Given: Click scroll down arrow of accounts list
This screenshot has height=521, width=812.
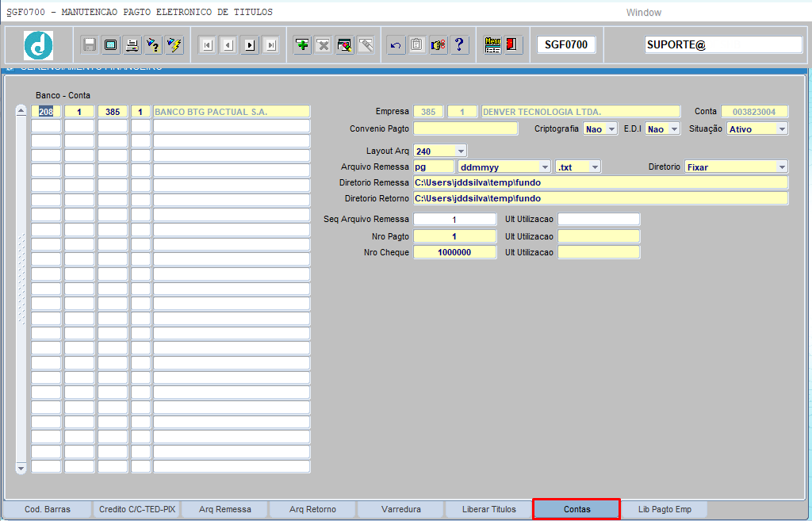Looking at the screenshot, I should [21, 468].
